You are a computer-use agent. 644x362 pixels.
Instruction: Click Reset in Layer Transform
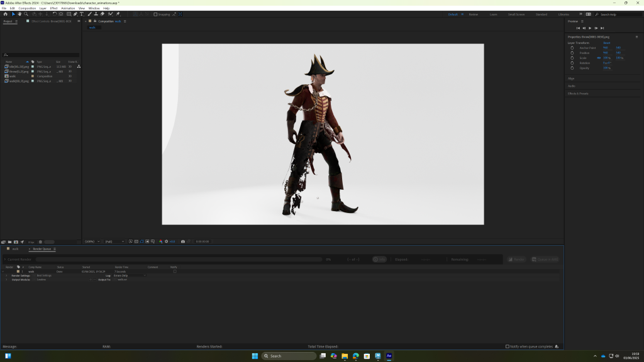point(607,43)
